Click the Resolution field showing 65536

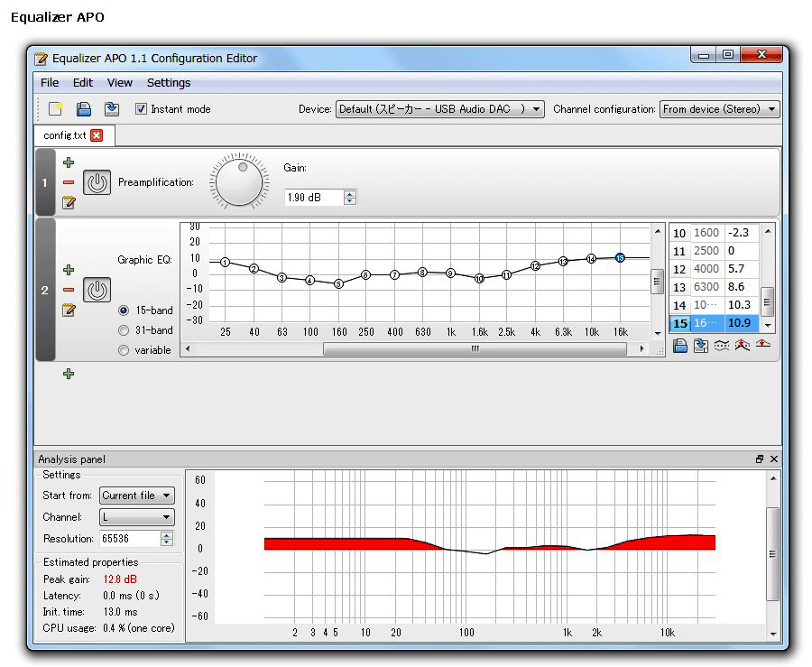[129, 539]
